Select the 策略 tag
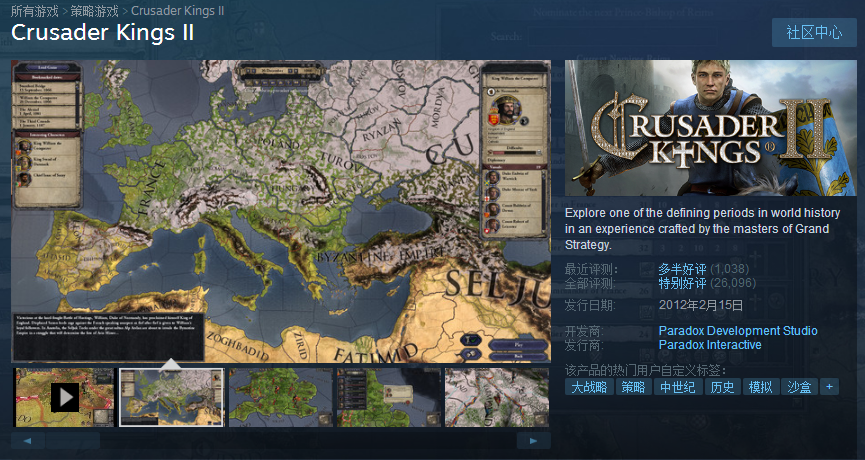The height and width of the screenshot is (460, 865). 633,387
